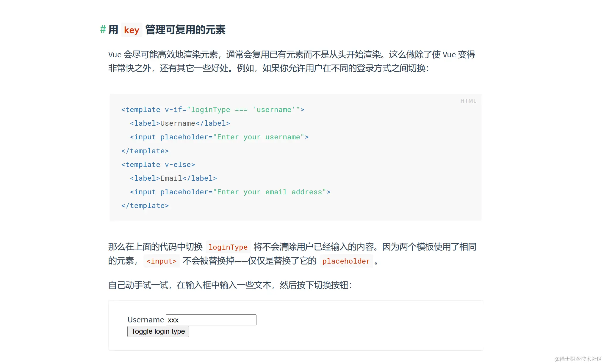Click the <label>Username</label> code line
604x364 pixels.
tap(180, 123)
